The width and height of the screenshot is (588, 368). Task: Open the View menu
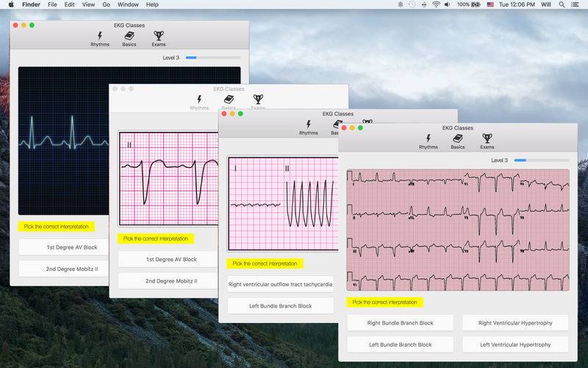(88, 4)
